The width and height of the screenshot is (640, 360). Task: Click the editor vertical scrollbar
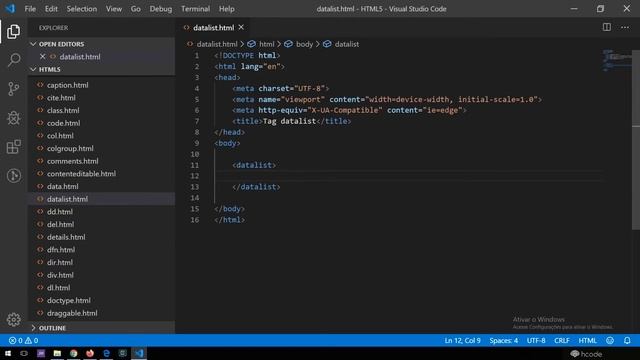click(636, 140)
